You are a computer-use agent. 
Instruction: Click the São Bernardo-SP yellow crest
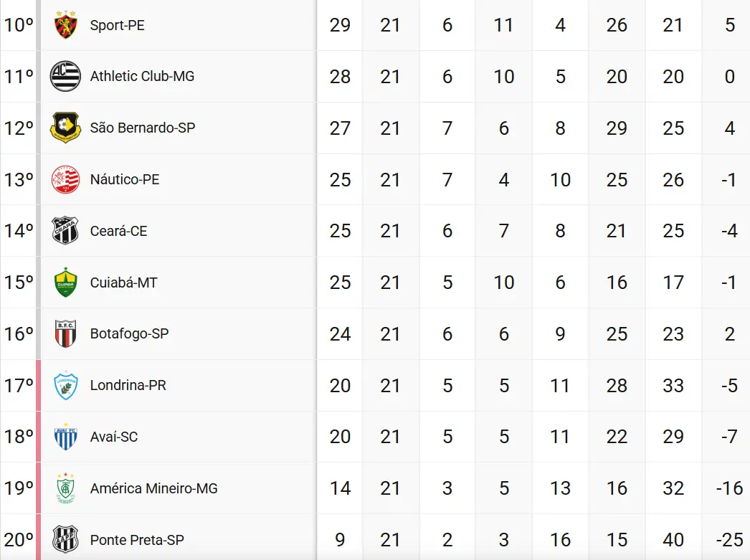pyautogui.click(x=65, y=128)
